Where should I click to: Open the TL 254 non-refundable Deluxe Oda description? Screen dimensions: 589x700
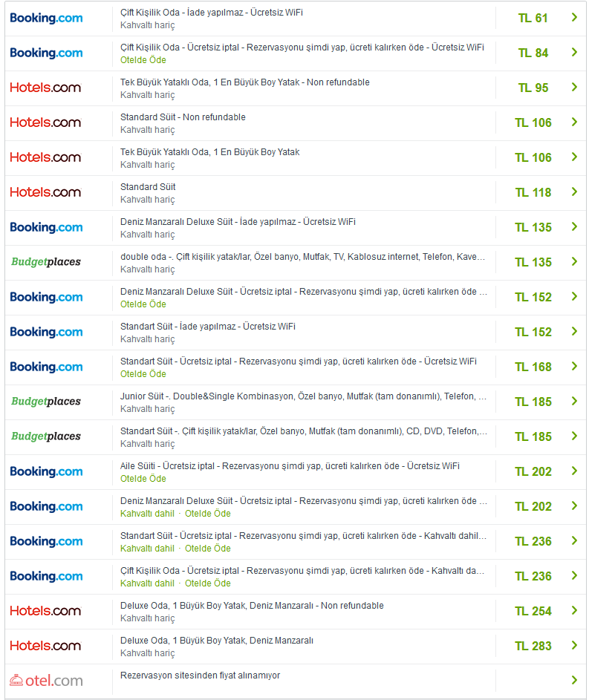click(252, 606)
